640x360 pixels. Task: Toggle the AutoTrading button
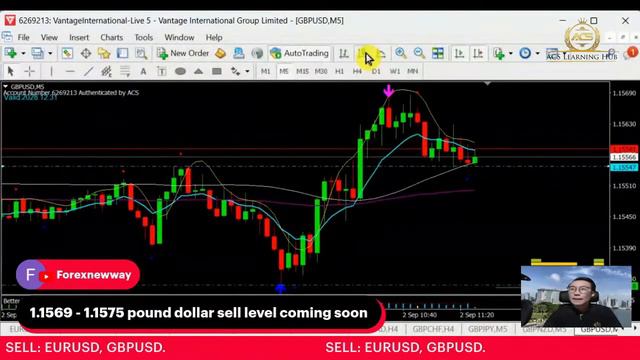[300, 53]
